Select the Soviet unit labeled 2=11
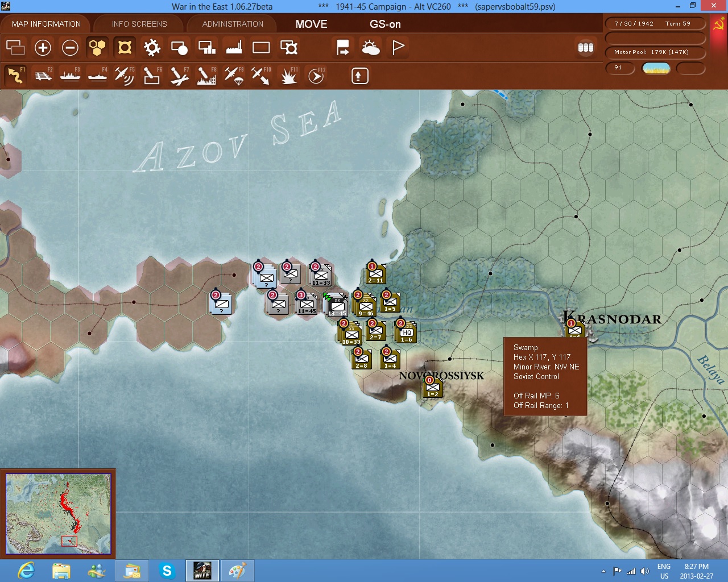 click(x=376, y=273)
